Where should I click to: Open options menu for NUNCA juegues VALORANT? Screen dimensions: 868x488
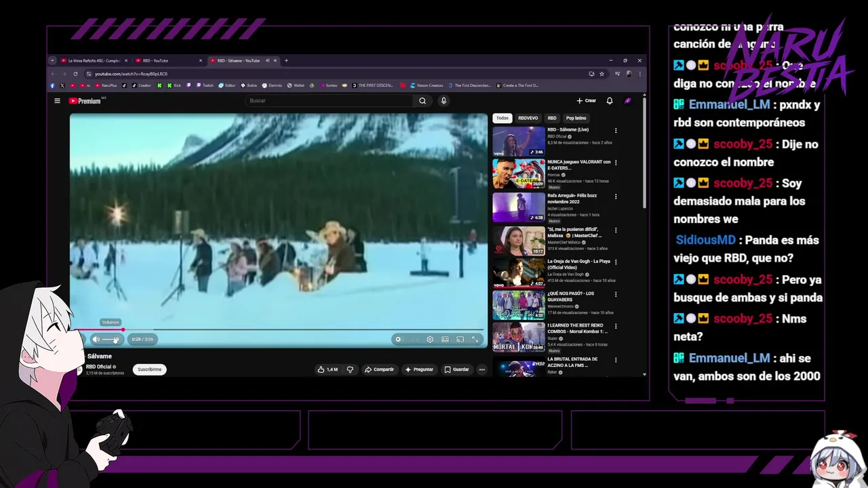pyautogui.click(x=616, y=163)
